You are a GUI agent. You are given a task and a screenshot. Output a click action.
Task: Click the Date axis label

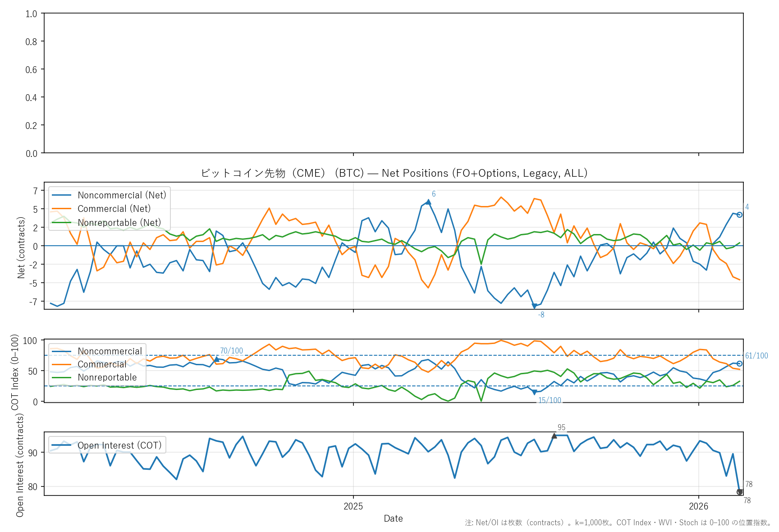click(393, 518)
